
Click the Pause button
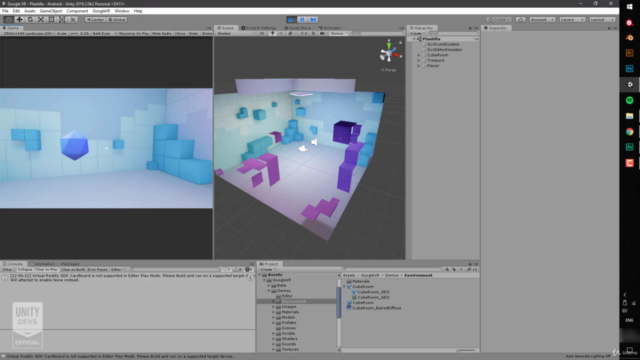point(302,20)
